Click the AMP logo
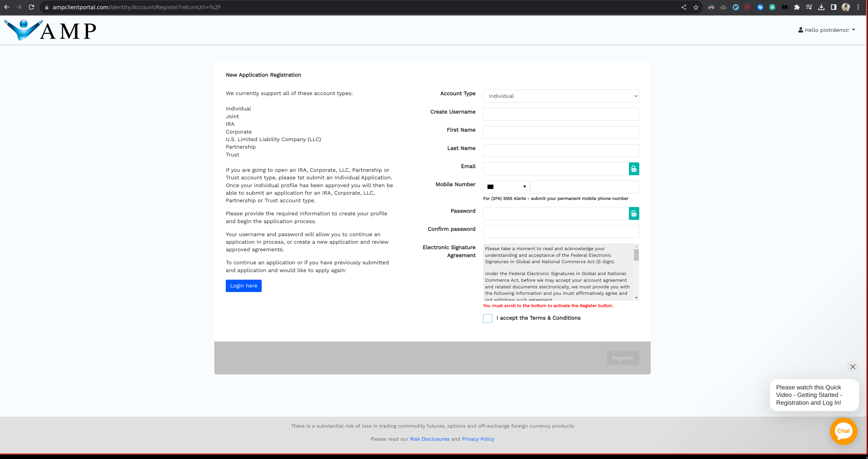Viewport: 868px width, 459px height. 50,30
